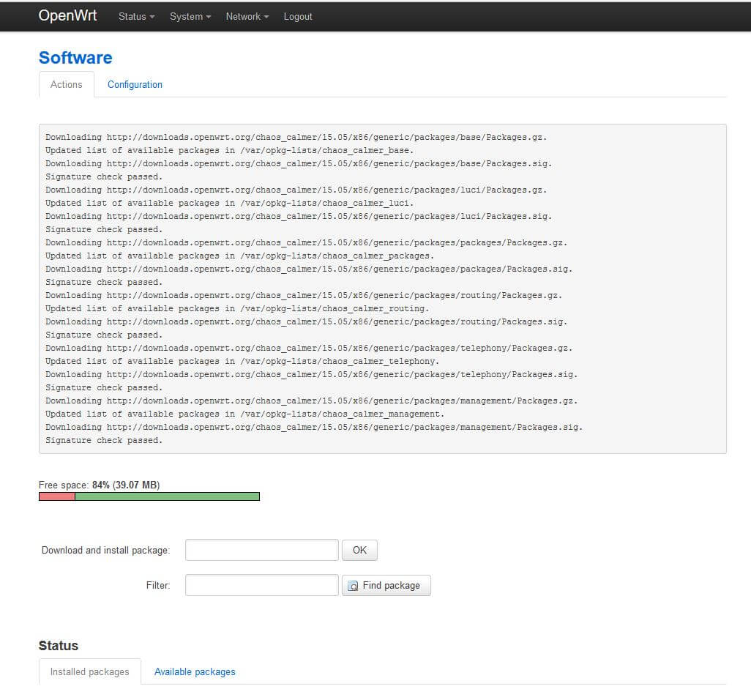Open the Status dropdown menu
The image size is (751, 700).
tap(136, 16)
